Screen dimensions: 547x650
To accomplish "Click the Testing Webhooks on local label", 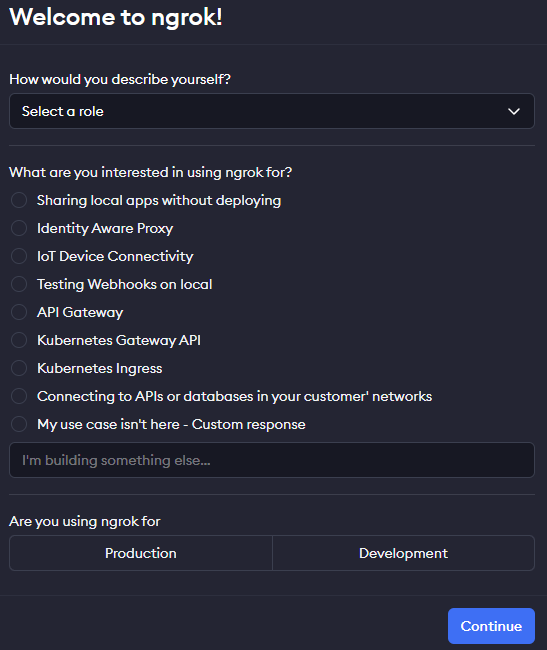I will coord(125,284).
